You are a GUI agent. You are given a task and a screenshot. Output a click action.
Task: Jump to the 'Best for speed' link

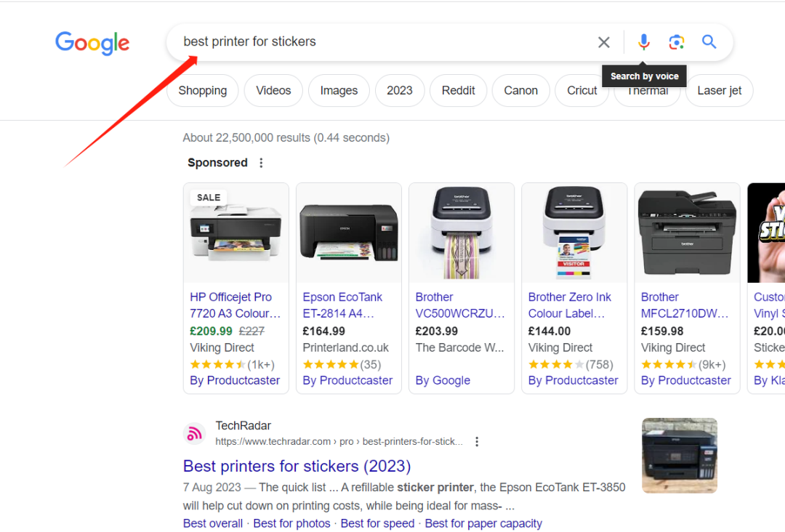click(377, 523)
